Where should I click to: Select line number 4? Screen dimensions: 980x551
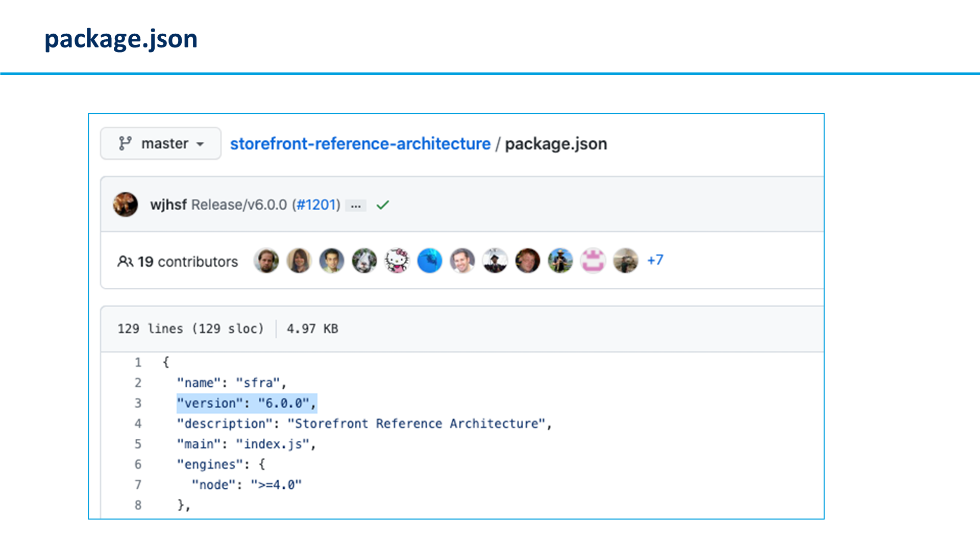(x=138, y=423)
